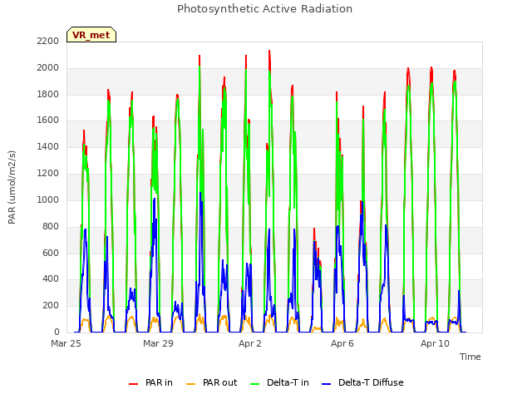Click the PAR in red legend swatch

(134, 383)
